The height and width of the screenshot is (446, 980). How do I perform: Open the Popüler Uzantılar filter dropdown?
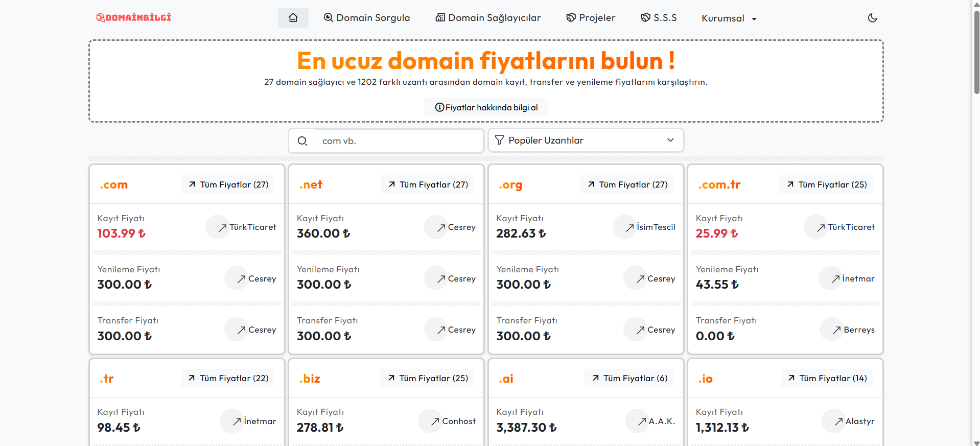[586, 140]
